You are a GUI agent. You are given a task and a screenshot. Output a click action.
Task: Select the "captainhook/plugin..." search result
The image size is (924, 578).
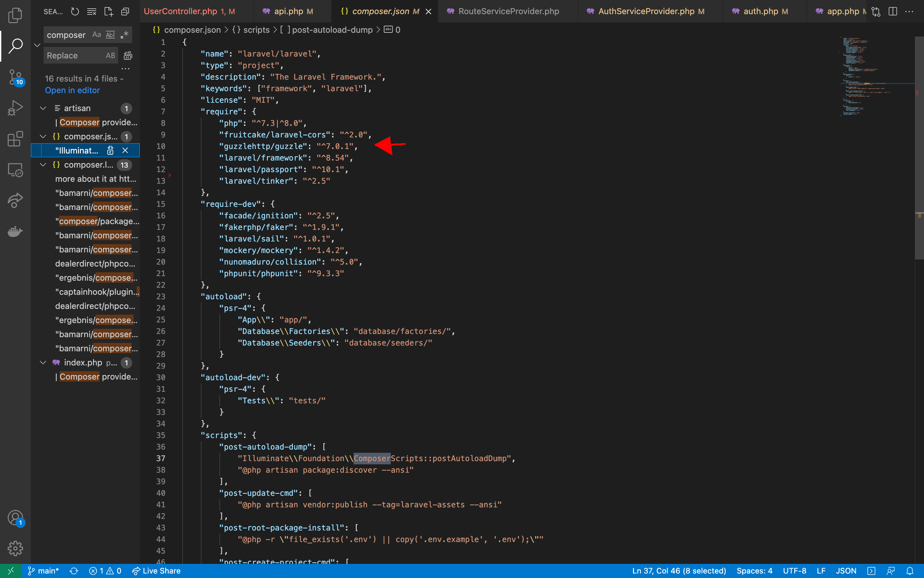86,292
